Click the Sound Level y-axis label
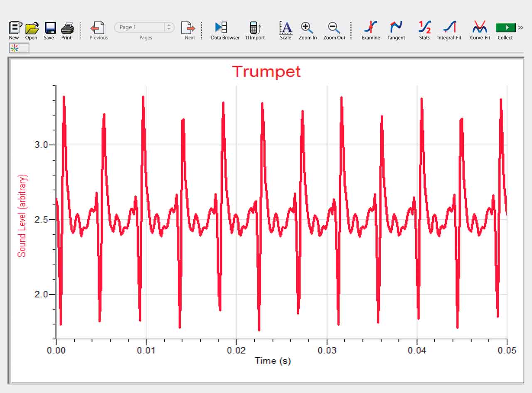This screenshot has width=532, height=393. coord(22,216)
